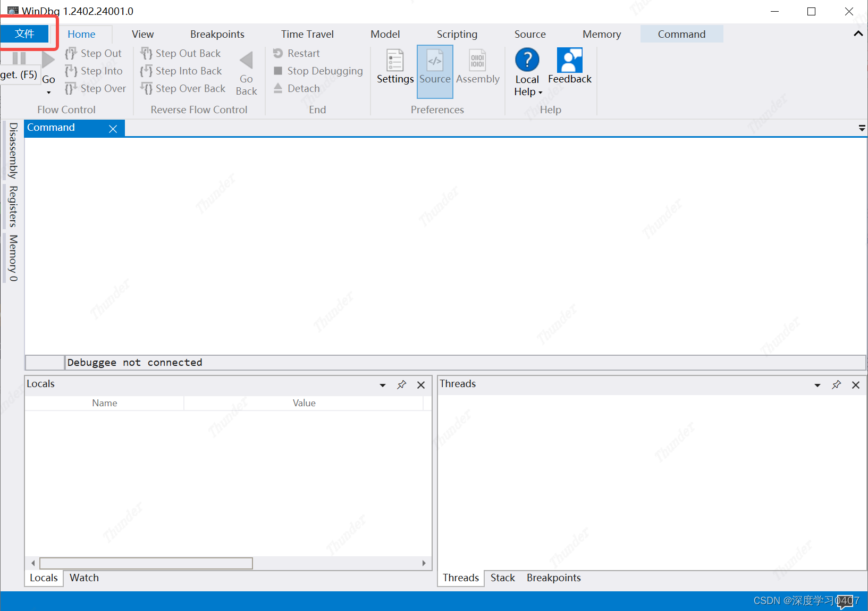Click the Locals horizontal scrollbar thumb
Image resolution: width=868 pixels, height=611 pixels.
point(146,563)
